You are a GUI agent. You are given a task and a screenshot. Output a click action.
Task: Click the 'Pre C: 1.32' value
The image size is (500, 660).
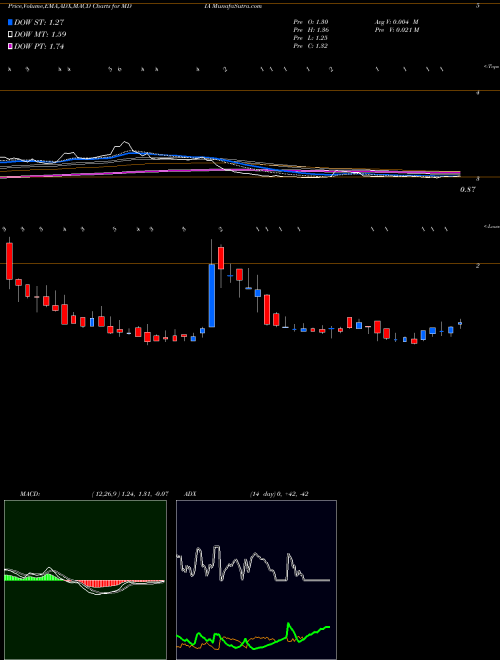point(311,46)
